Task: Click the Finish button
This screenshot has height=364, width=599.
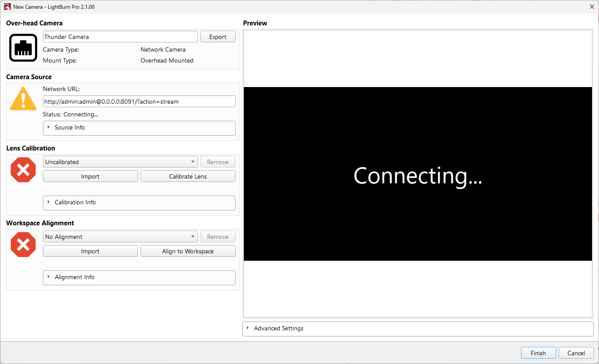Action: click(538, 353)
